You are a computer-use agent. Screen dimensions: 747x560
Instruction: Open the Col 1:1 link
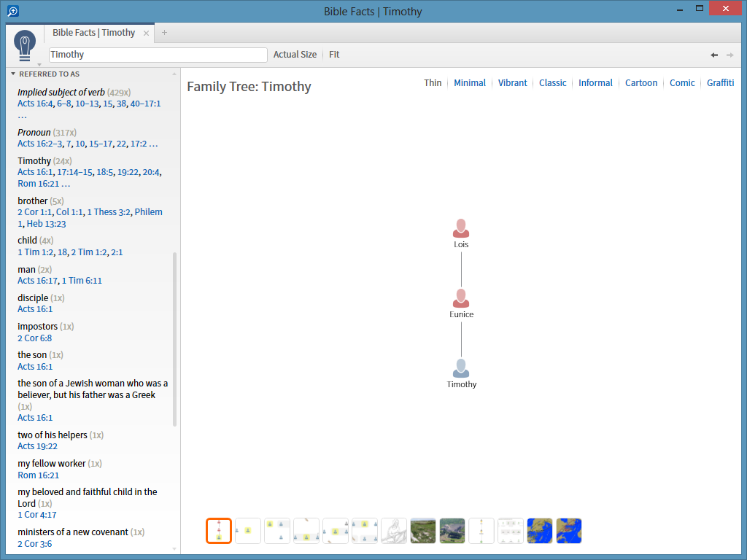click(x=69, y=212)
